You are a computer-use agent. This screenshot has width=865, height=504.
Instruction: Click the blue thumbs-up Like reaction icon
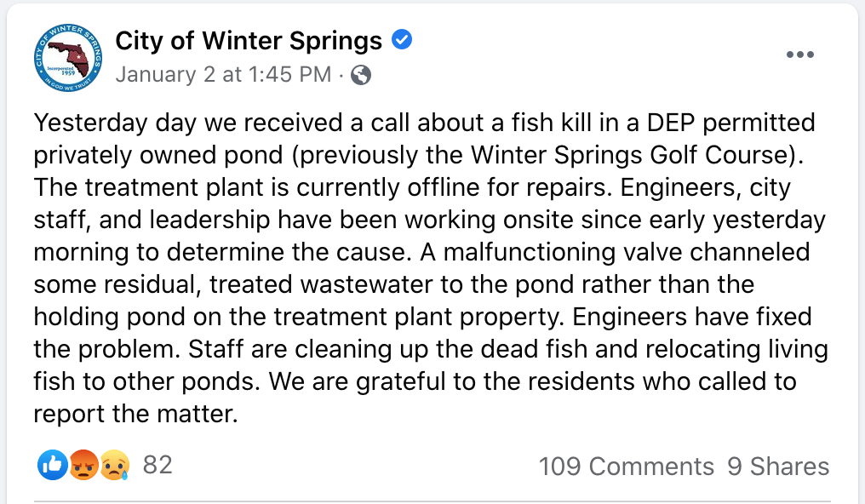(x=53, y=465)
